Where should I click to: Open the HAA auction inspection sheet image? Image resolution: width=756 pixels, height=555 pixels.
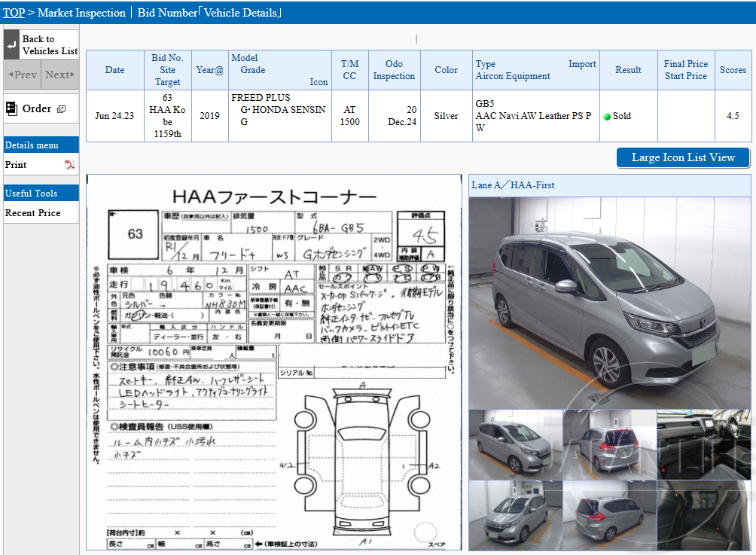[x=275, y=361]
